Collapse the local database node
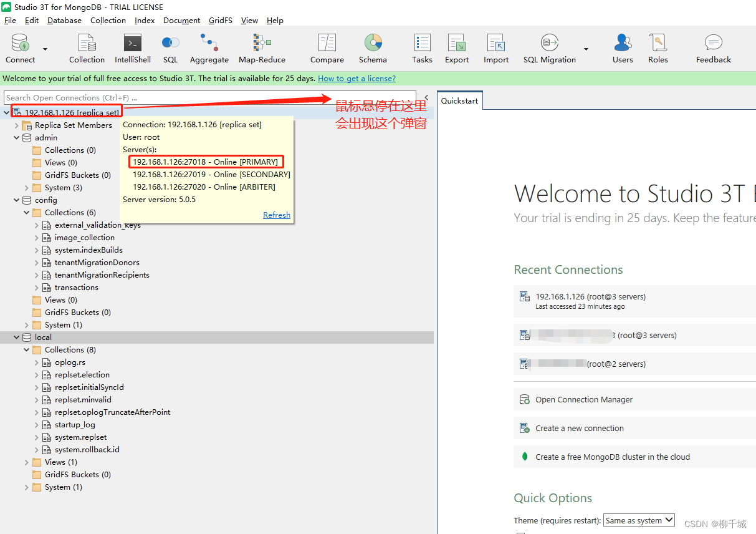This screenshot has width=756, height=534. [17, 337]
